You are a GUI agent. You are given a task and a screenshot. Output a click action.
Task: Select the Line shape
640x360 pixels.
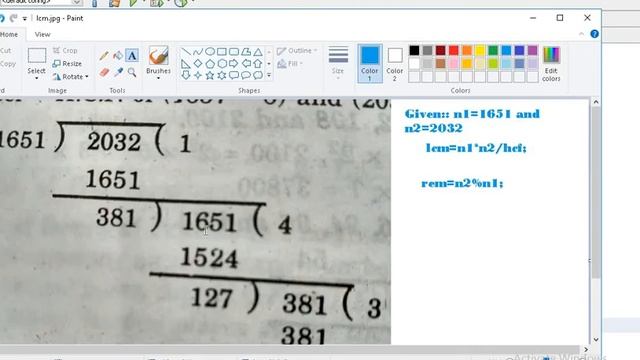click(186, 52)
